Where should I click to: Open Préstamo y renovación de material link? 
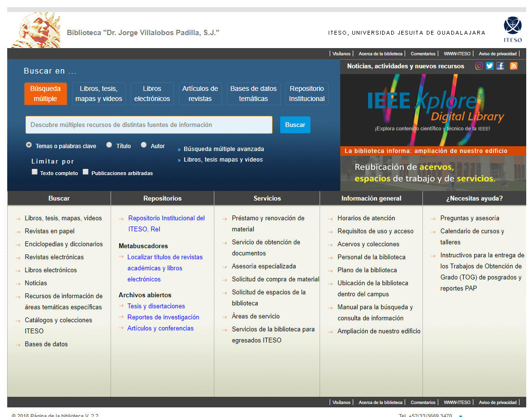coord(268,224)
